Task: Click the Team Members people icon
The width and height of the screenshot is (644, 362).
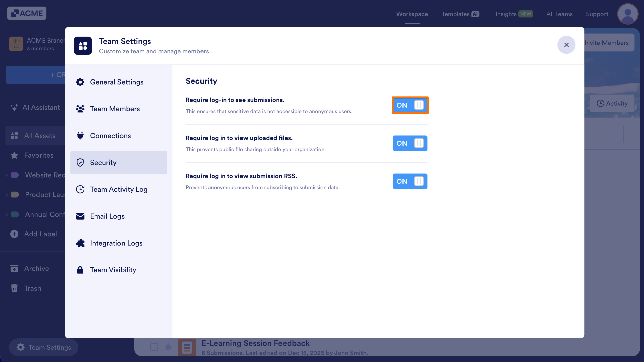Action: tap(80, 109)
